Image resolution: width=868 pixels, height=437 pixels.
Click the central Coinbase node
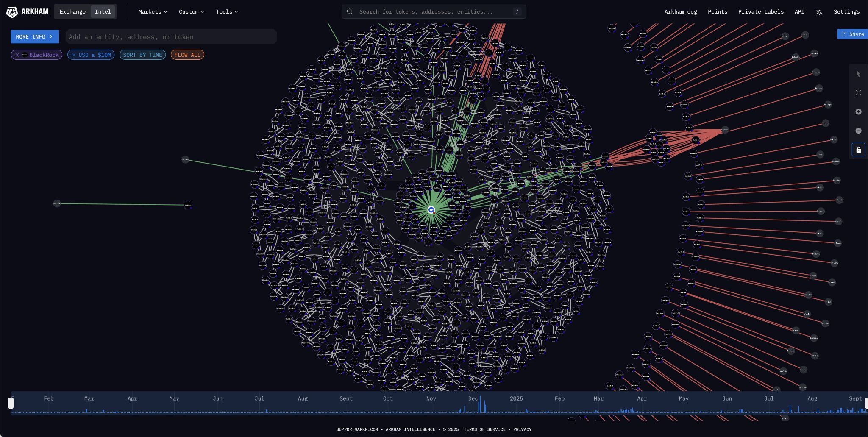(x=431, y=210)
